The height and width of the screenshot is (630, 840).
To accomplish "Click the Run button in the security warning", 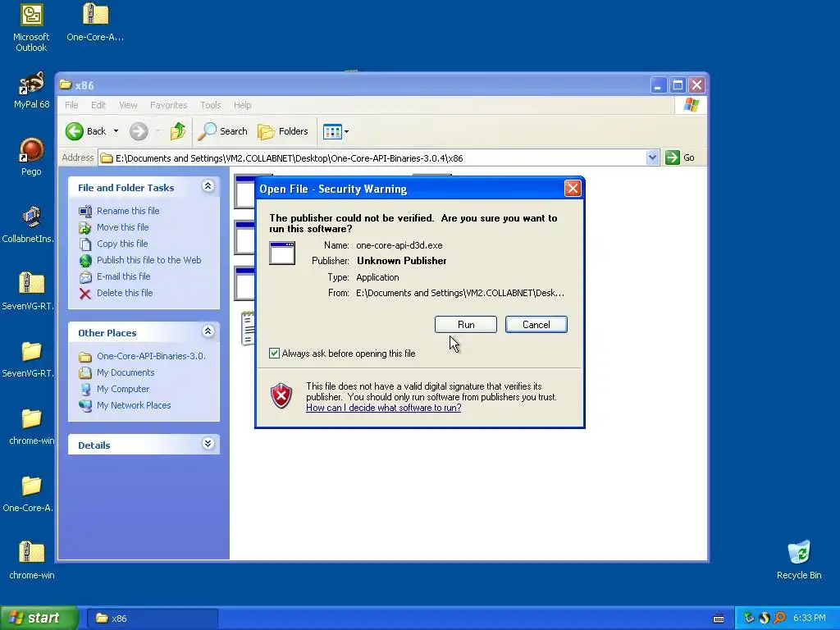I will point(466,325).
